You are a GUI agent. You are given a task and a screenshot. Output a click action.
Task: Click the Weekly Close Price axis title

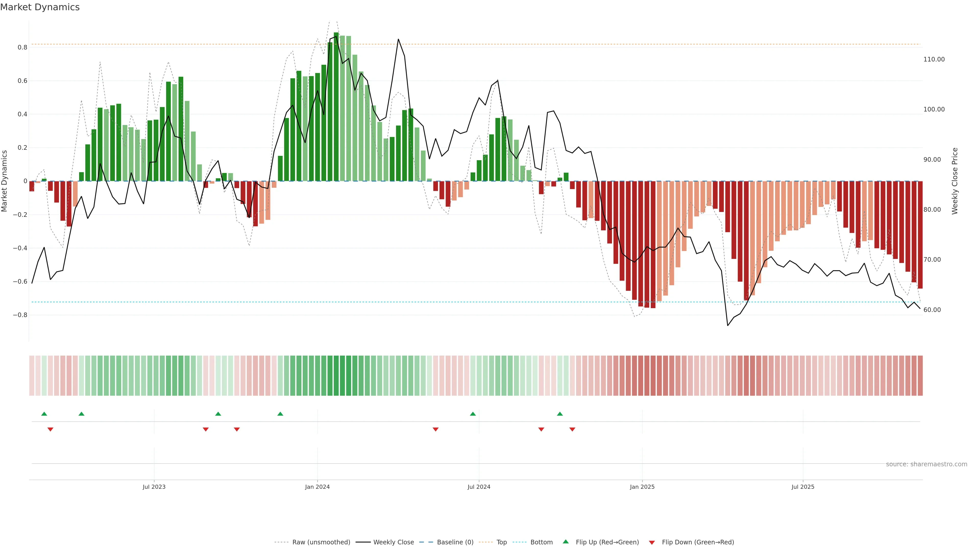click(x=954, y=181)
